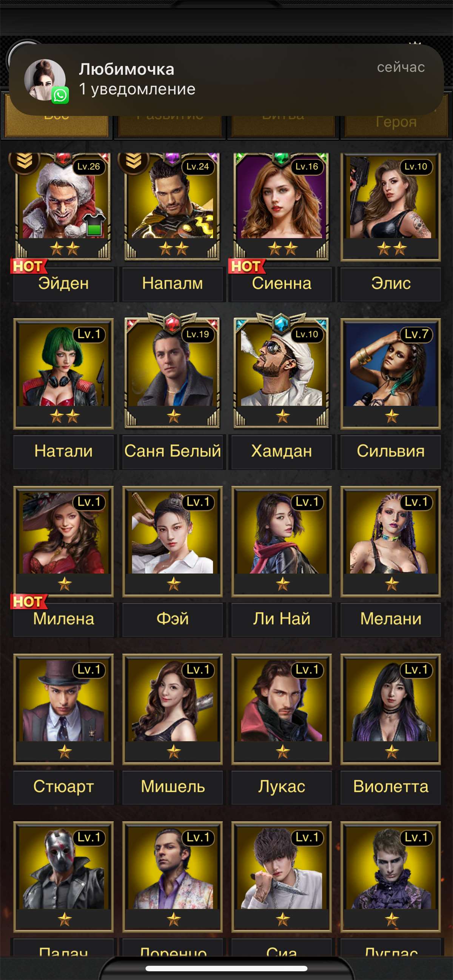Select the Лукас hero portrait
Screen dimensions: 453x980
(282, 709)
